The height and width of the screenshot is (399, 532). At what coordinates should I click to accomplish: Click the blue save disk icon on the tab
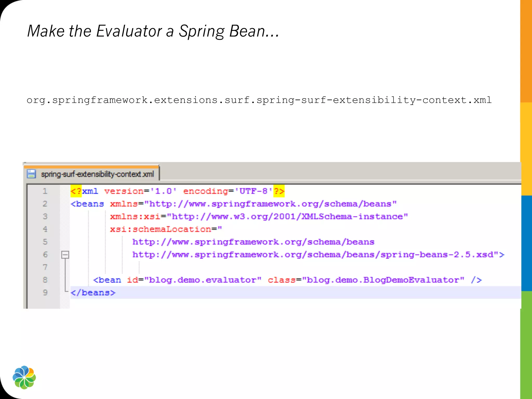pyautogui.click(x=31, y=174)
